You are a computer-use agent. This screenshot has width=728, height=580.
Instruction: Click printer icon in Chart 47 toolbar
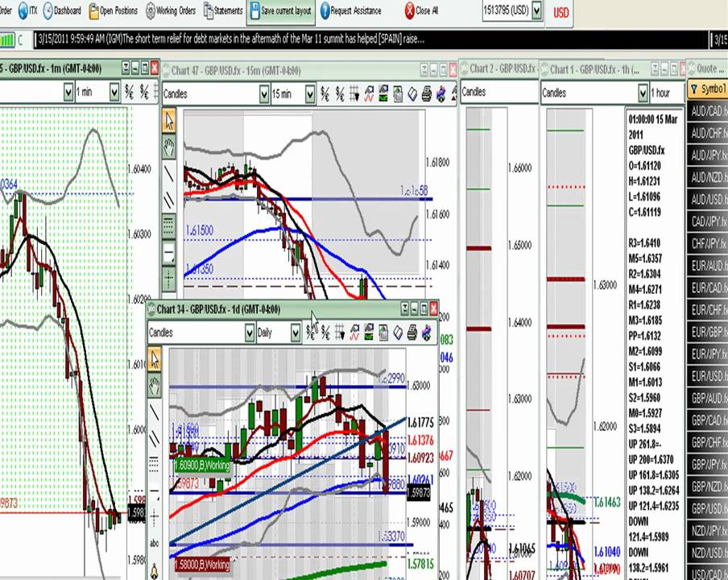coord(427,94)
